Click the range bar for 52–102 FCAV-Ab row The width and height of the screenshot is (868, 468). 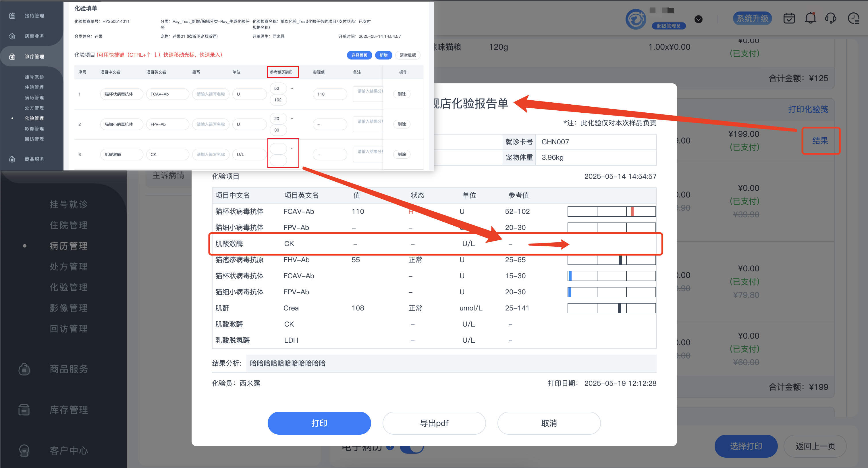tap(612, 211)
